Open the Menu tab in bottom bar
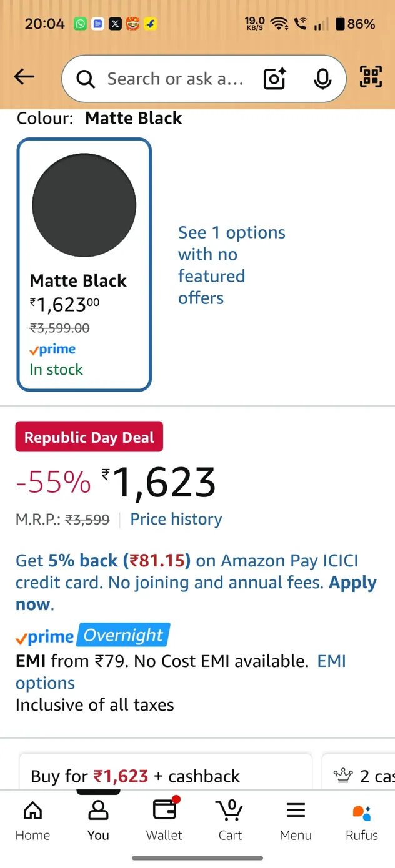Image resolution: width=395 pixels, height=868 pixels. click(295, 819)
